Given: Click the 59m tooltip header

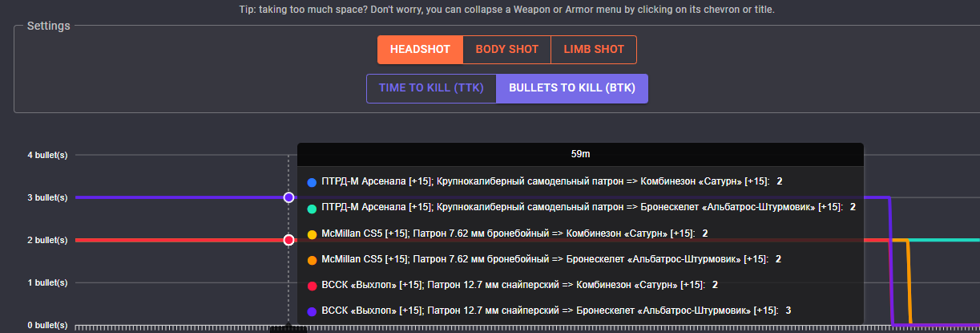Looking at the screenshot, I should (580, 153).
